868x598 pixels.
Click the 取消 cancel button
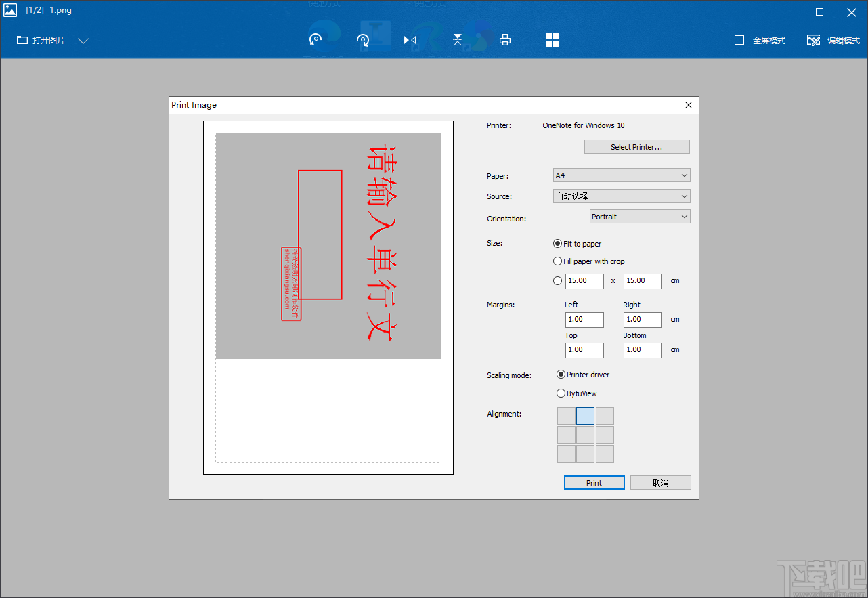click(661, 483)
